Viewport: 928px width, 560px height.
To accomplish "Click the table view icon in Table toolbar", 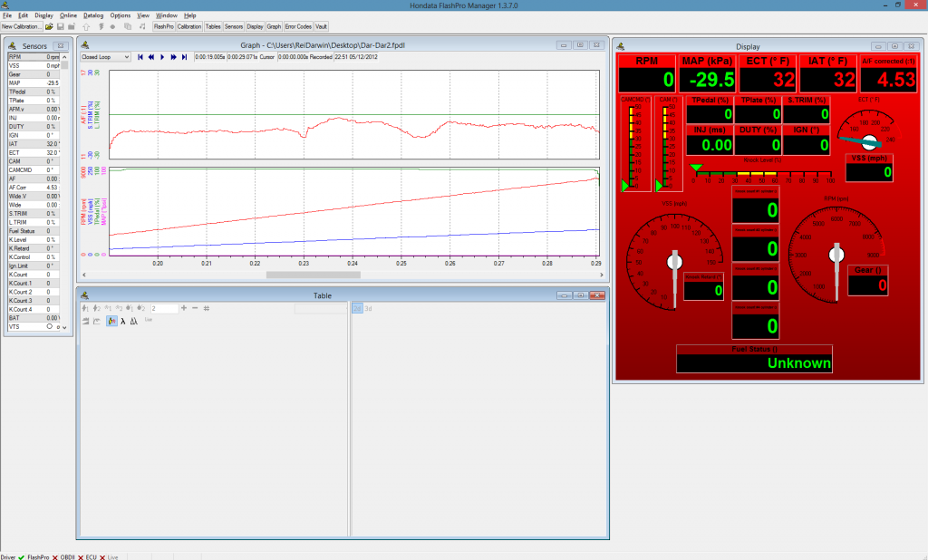I will tap(86, 321).
